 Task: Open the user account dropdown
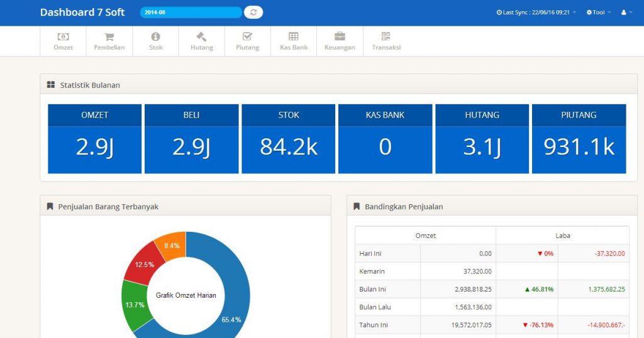[x=626, y=13]
